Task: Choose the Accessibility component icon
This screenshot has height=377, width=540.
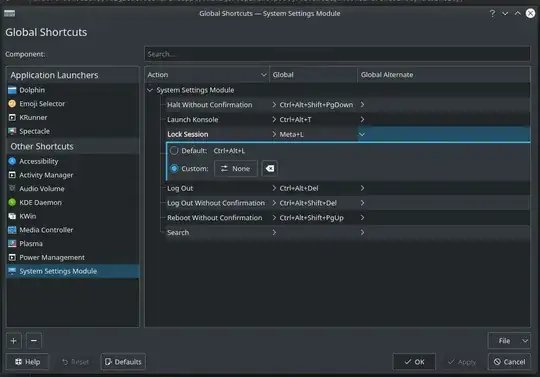Action: click(x=12, y=161)
